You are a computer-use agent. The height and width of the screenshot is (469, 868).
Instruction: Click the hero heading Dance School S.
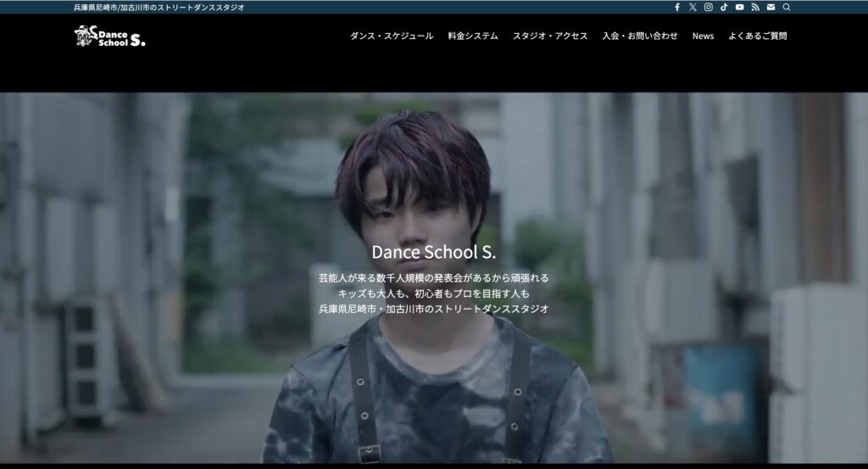(x=434, y=252)
